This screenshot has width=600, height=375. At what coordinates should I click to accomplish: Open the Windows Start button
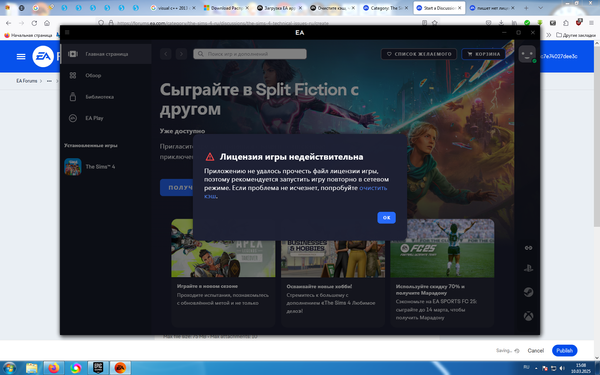(x=9, y=368)
